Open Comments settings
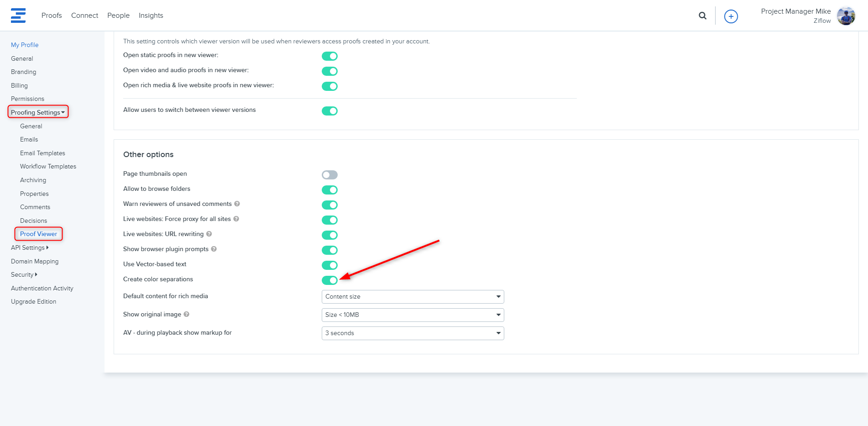The width and height of the screenshot is (868, 426). (35, 207)
